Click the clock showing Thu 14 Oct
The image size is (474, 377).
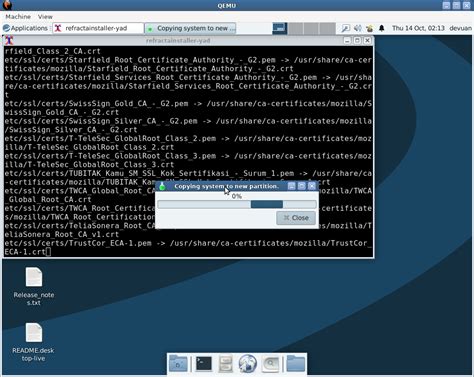pos(418,28)
